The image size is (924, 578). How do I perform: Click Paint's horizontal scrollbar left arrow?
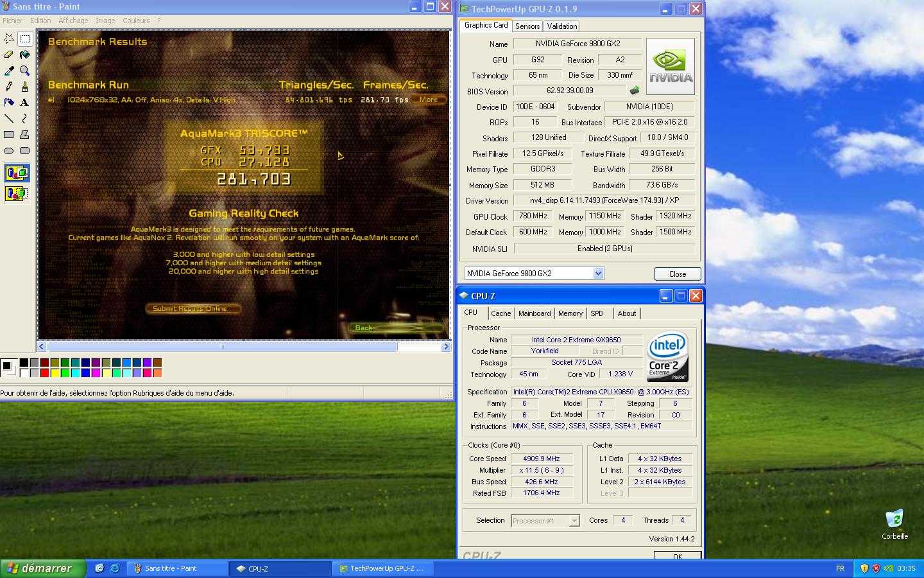coord(42,346)
